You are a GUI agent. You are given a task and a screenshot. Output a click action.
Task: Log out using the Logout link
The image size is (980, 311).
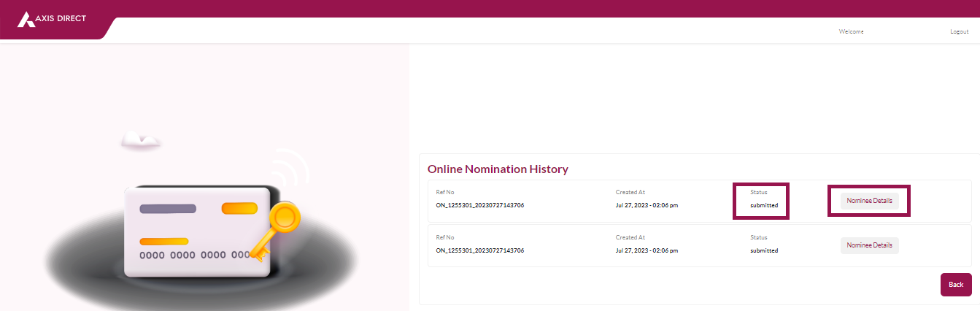click(959, 31)
